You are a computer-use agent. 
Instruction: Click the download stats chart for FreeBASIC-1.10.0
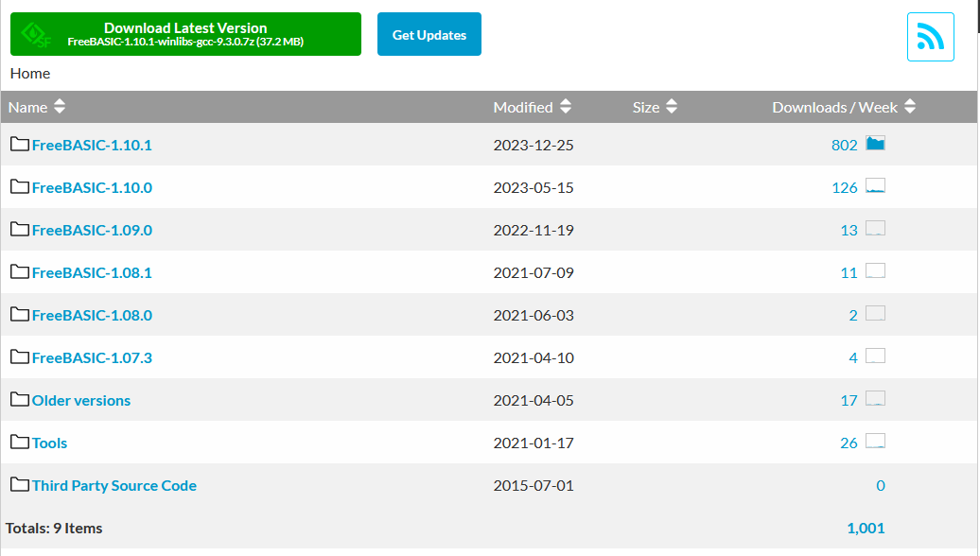tap(875, 186)
